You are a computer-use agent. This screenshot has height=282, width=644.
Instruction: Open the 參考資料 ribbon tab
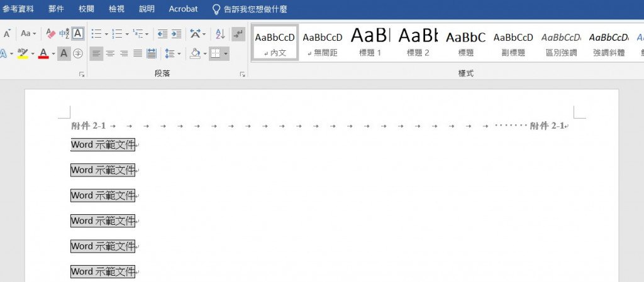pyautogui.click(x=18, y=9)
